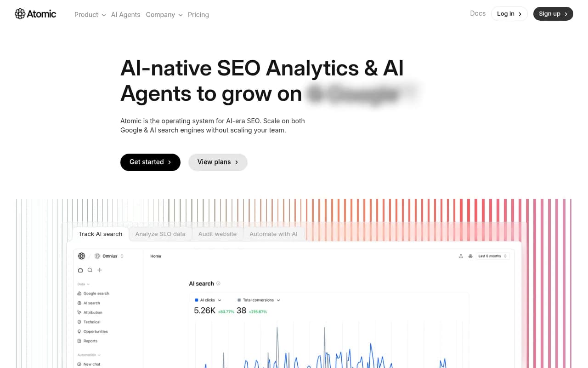Open the Last 6 months date range dropdown
Image resolution: width=588 pixels, height=368 pixels.
coord(492,256)
